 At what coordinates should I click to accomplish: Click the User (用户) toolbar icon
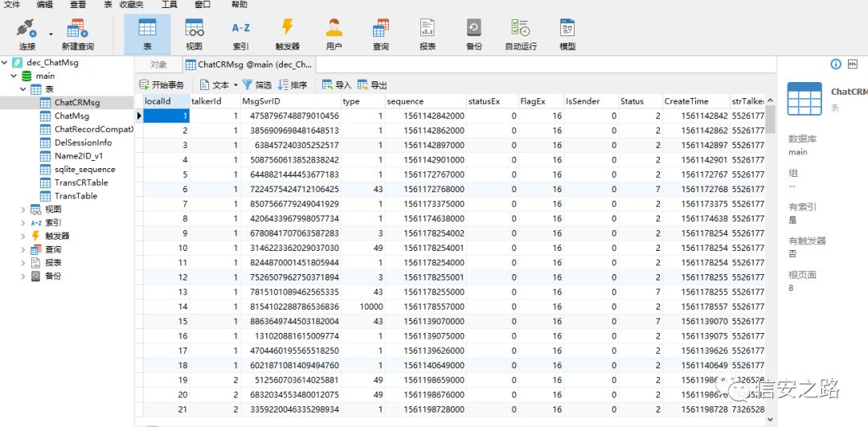[x=334, y=33]
